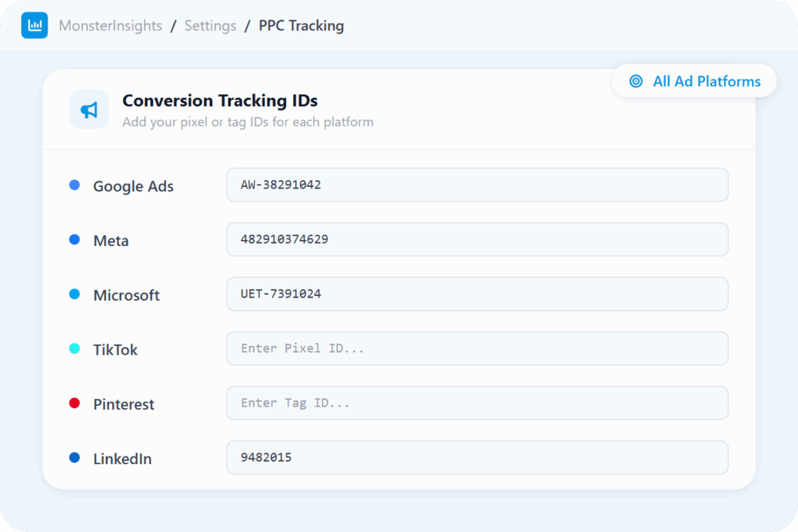Focus the Pinterest Enter Tag ID field
Screen dimensions: 798x532
(x=477, y=403)
